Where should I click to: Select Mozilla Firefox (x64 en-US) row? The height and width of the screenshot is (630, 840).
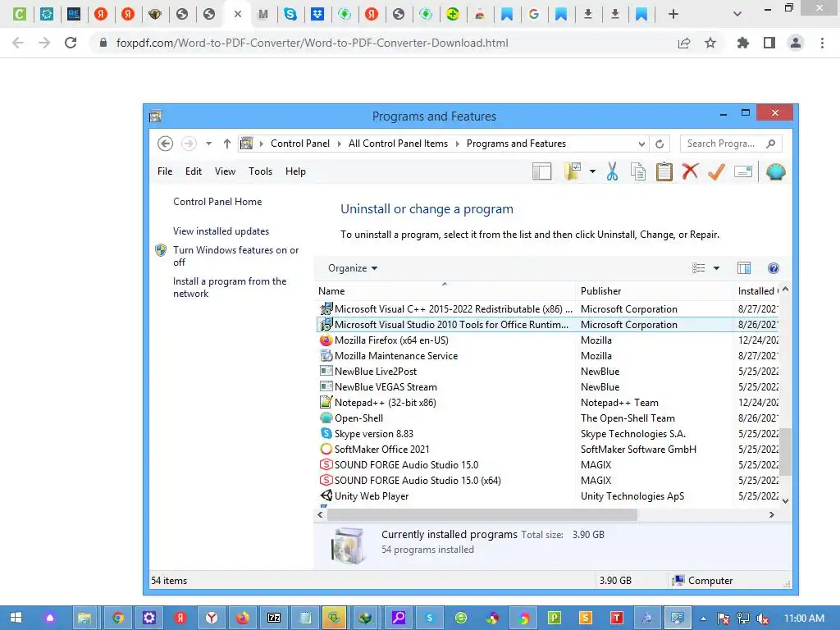(x=548, y=340)
